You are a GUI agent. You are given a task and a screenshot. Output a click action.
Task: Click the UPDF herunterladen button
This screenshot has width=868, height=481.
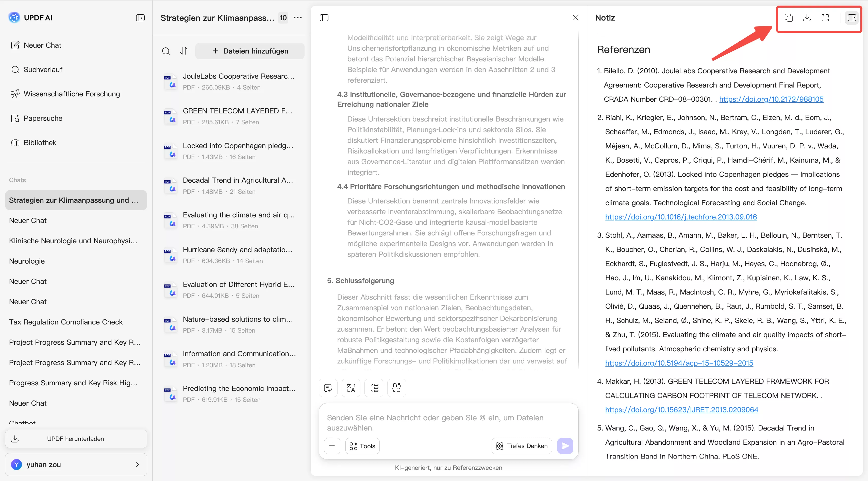(x=75, y=438)
